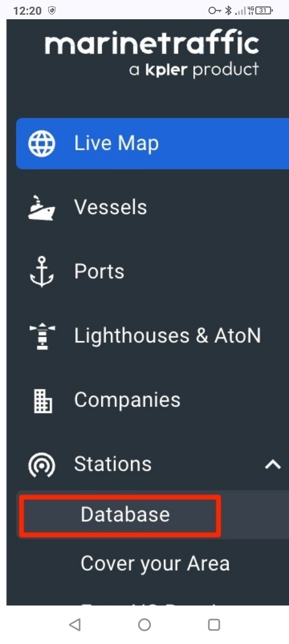Click the Live Map globe icon

click(42, 143)
